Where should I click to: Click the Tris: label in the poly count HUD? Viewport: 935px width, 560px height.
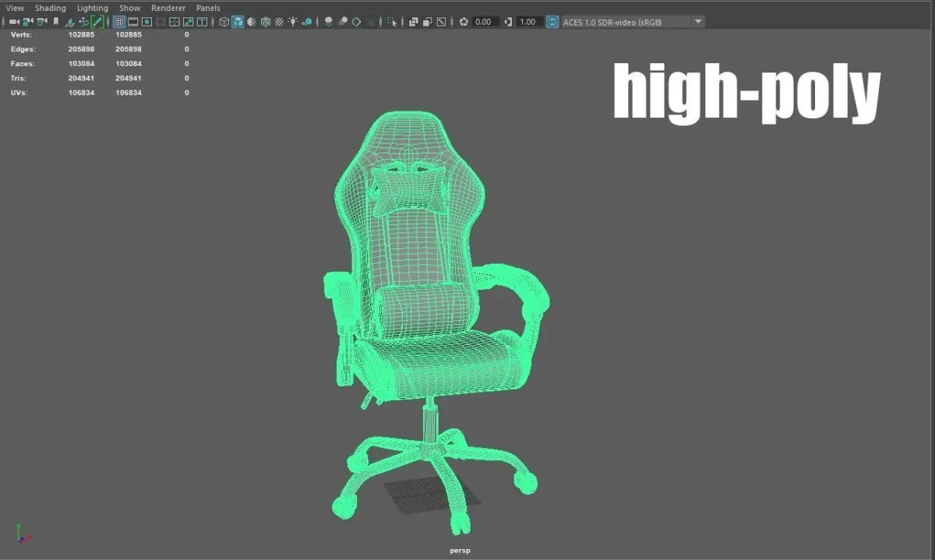tap(19, 78)
